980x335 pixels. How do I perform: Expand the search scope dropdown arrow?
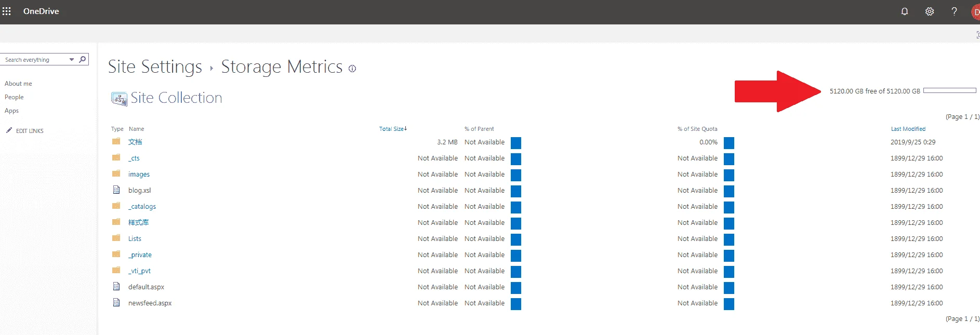[72, 60]
